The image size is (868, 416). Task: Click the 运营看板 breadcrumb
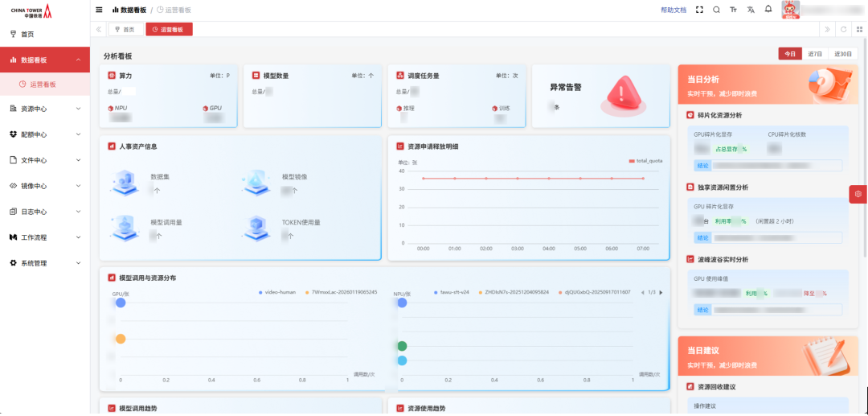[174, 10]
